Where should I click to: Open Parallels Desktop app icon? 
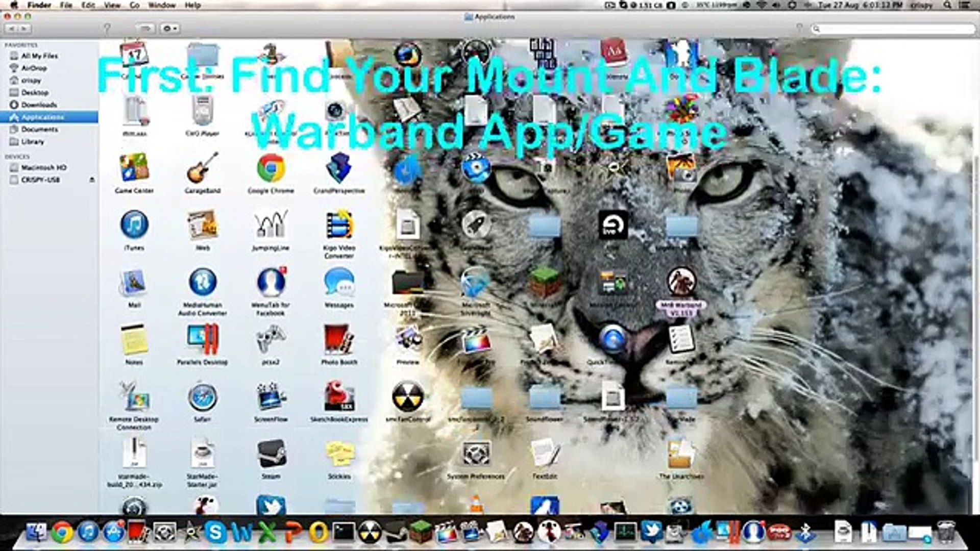click(x=202, y=339)
